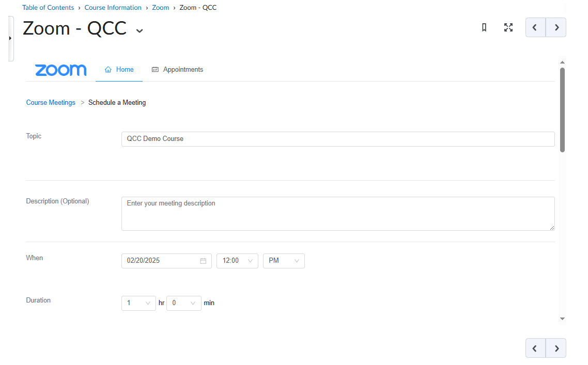Open the duration minutes dropdown

(x=184, y=303)
